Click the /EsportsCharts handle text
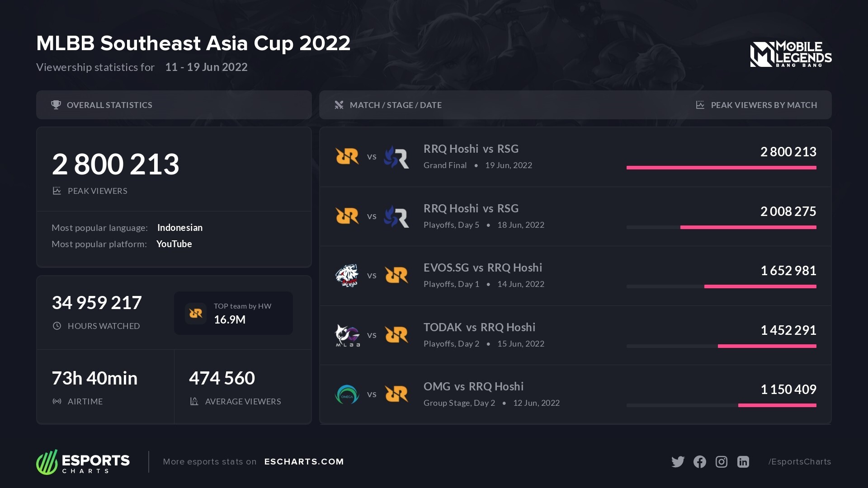 tap(799, 462)
